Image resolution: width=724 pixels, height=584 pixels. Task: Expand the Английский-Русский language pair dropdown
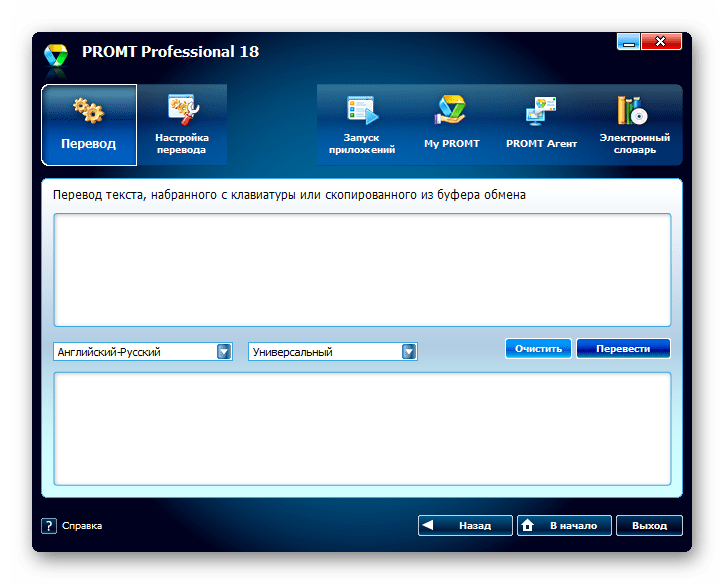224,351
